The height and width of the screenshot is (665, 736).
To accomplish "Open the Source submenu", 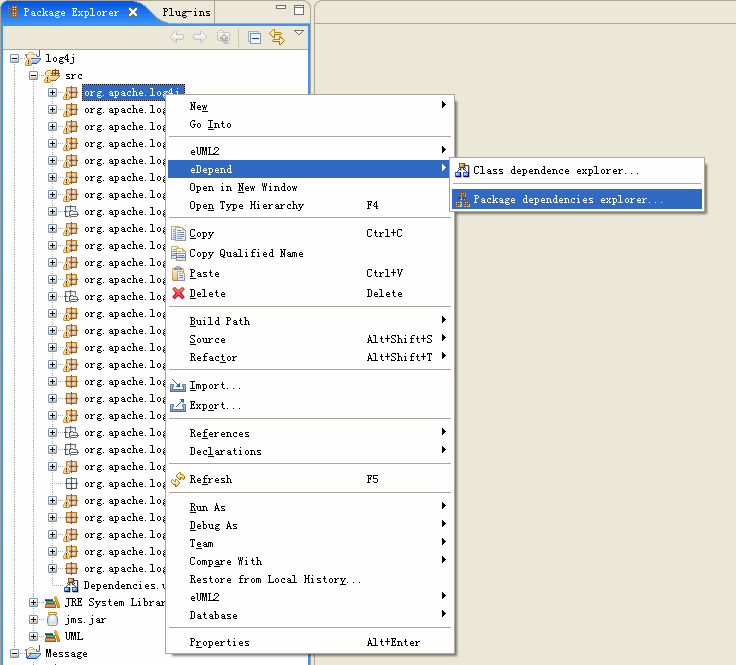I will (310, 339).
